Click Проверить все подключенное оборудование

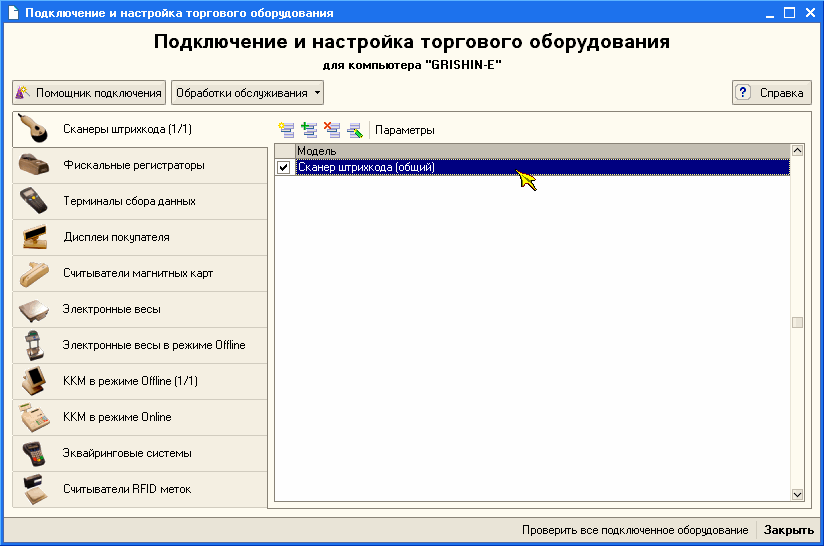coord(635,530)
